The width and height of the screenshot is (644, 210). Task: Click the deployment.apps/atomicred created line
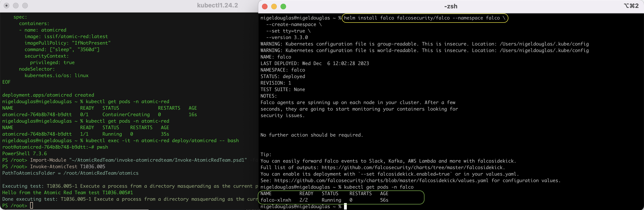[48, 95]
